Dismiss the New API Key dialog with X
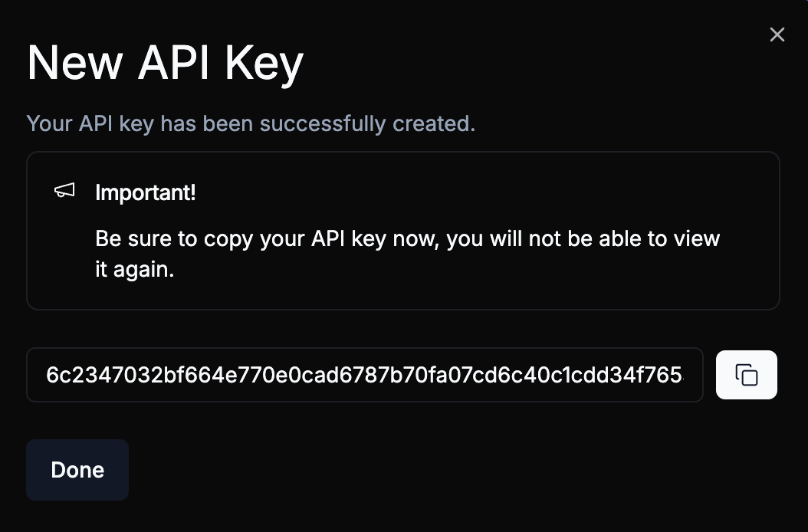The height and width of the screenshot is (532, 808). pos(777,34)
